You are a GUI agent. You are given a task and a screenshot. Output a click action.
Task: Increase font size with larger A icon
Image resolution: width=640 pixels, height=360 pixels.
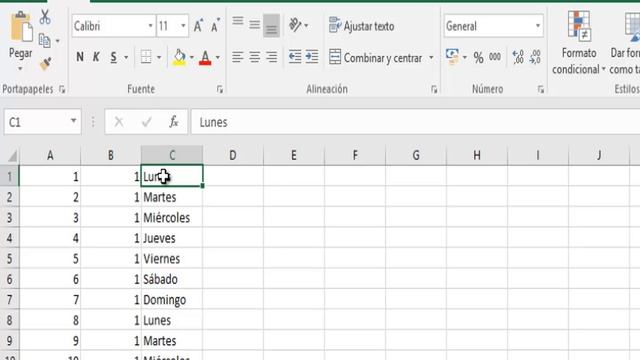click(x=198, y=26)
